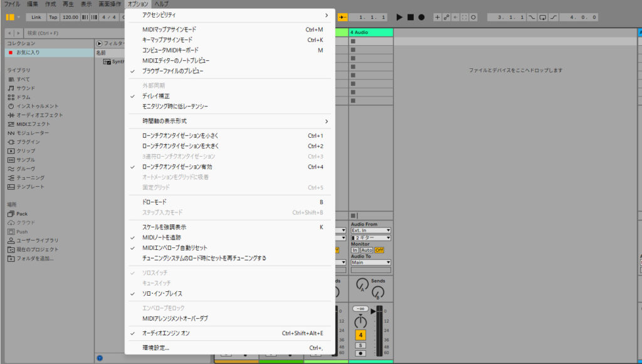
Task: Open the ドラム category in browser
Action: pyautogui.click(x=23, y=97)
